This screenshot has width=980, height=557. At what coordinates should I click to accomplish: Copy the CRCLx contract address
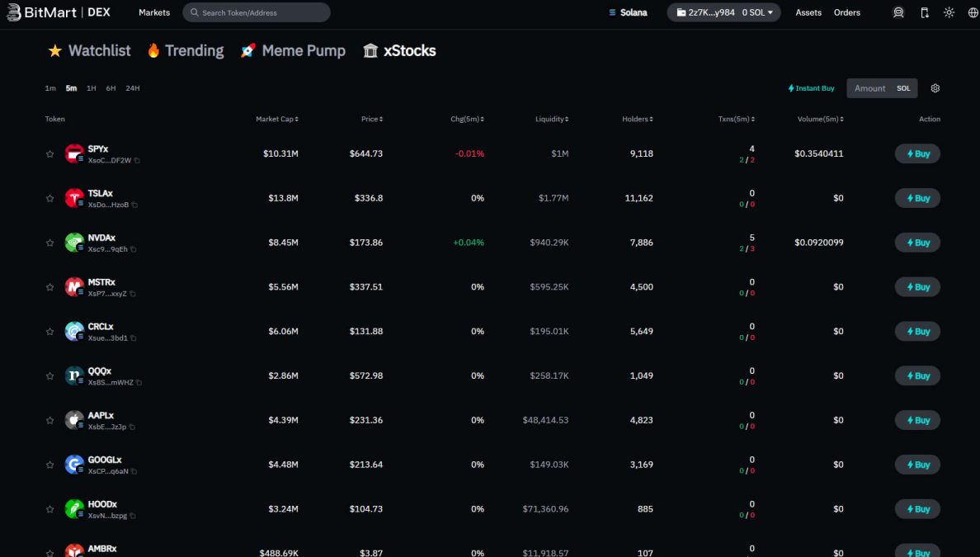[x=133, y=338]
